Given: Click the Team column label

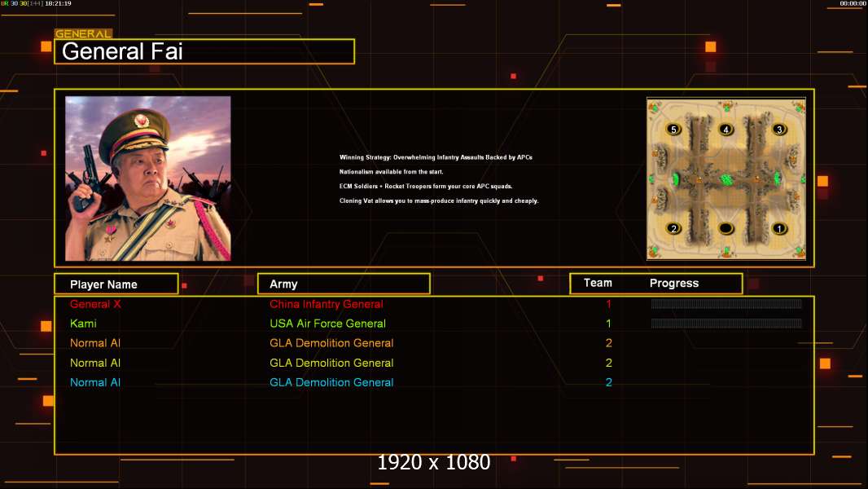Looking at the screenshot, I should 598,283.
